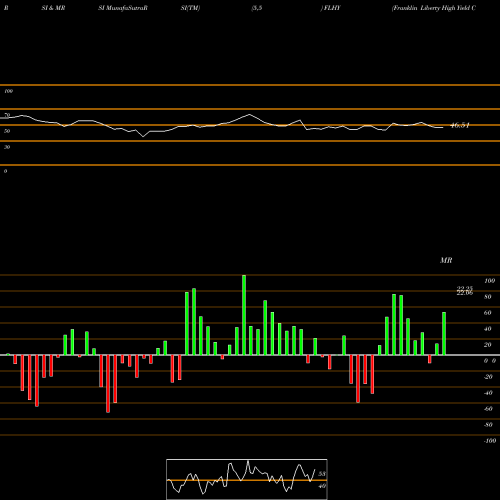The height and width of the screenshot is (500, 500).
Task: Click the SI & MR header label
Action: point(53,8)
